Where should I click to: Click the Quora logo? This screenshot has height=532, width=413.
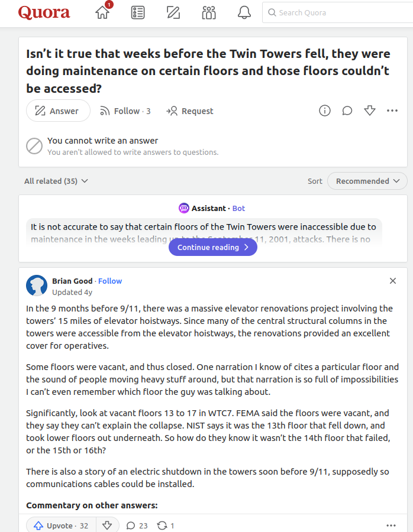tap(44, 12)
